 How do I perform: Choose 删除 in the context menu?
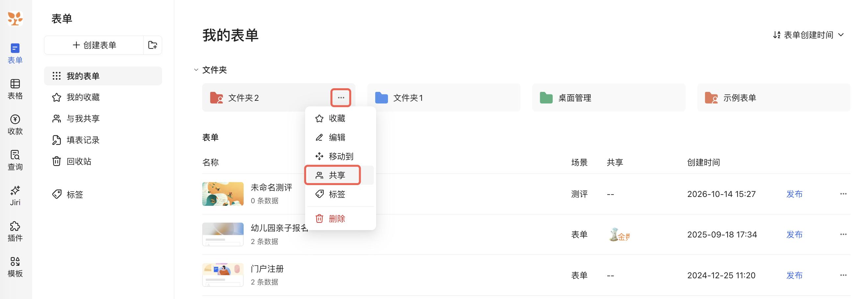pos(340,219)
